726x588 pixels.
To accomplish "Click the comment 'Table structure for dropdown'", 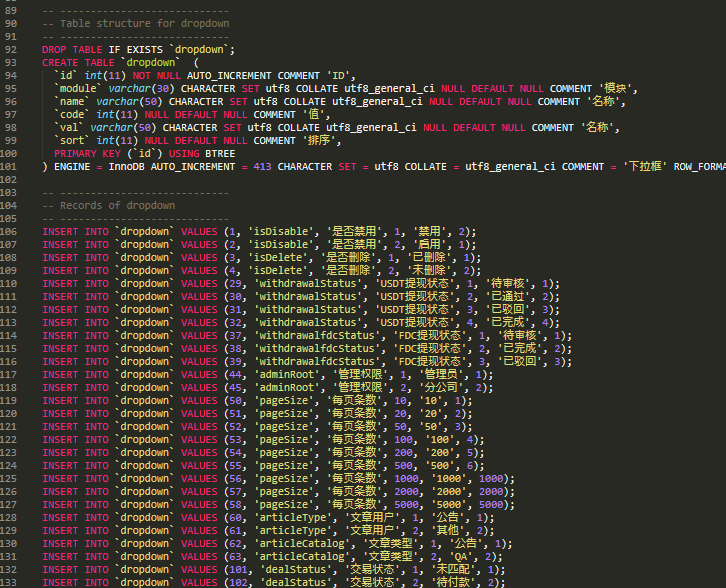I will (x=144, y=24).
